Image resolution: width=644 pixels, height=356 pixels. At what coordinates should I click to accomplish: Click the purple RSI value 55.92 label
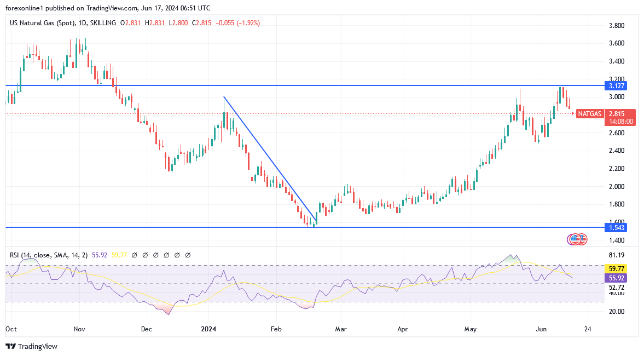click(x=99, y=255)
